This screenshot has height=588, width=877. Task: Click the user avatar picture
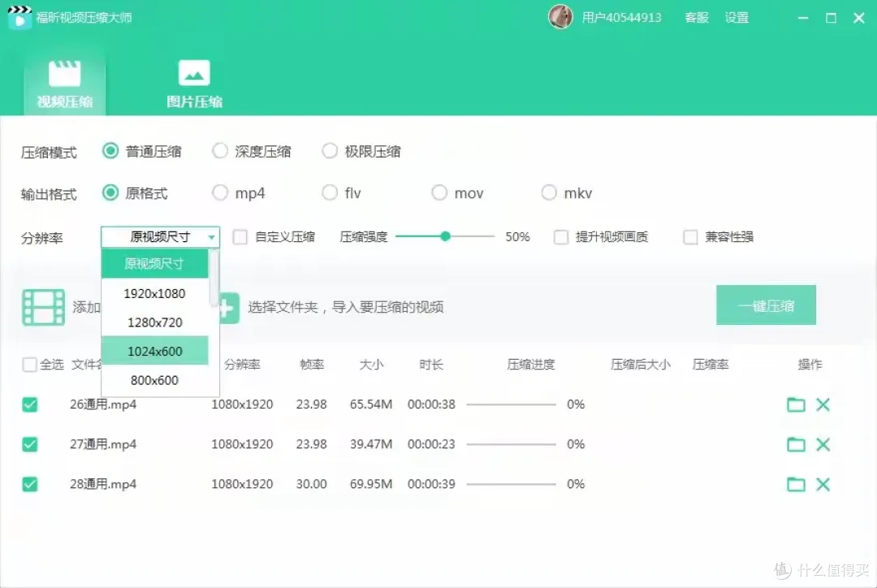pos(559,17)
